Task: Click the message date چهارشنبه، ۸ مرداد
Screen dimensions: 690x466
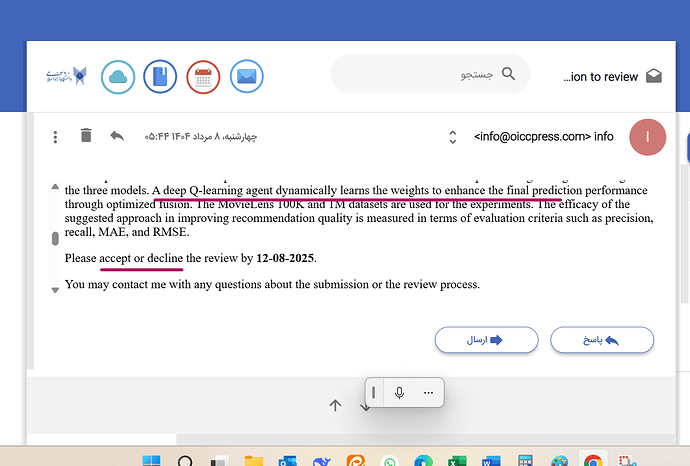Action: [x=201, y=137]
